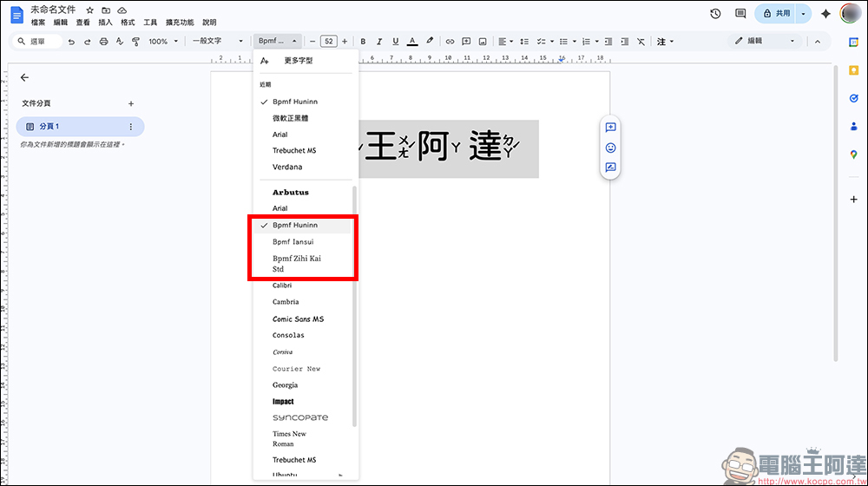The image size is (868, 486).
Task: Add a new document tab with the plus icon
Action: 131,103
